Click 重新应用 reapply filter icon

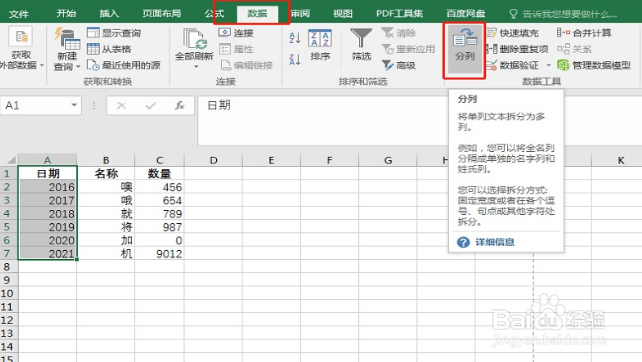coord(387,49)
